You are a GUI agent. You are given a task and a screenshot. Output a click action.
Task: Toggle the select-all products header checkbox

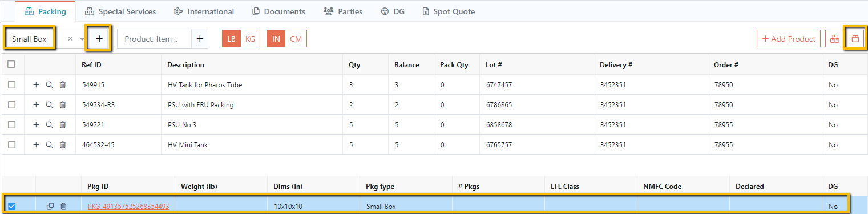[11, 64]
